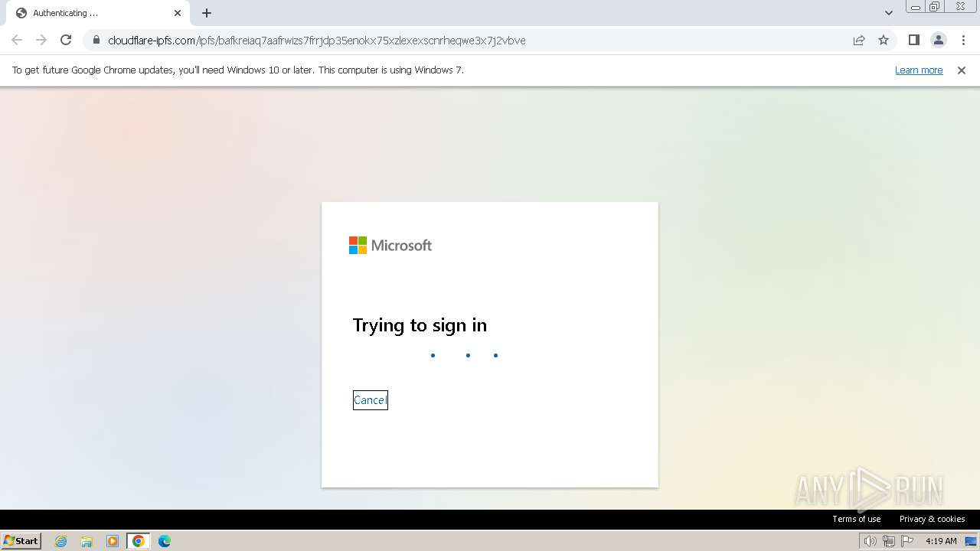Click the Cancel link
This screenshot has height=551, width=980.
click(371, 400)
